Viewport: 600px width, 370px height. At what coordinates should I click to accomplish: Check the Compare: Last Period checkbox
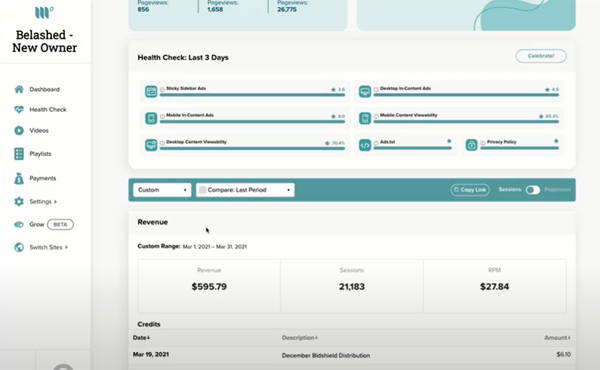[x=202, y=190]
